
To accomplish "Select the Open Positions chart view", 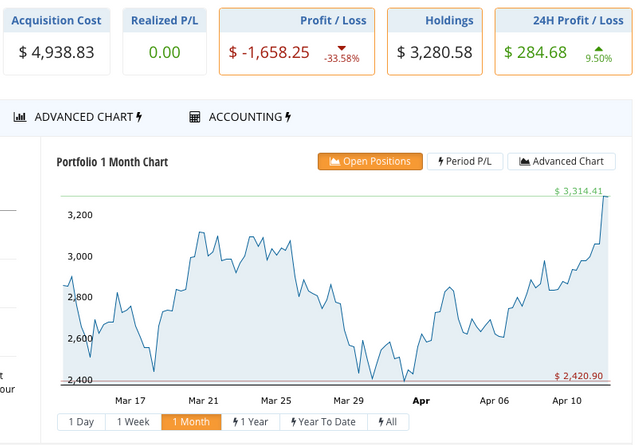I will pyautogui.click(x=370, y=162).
